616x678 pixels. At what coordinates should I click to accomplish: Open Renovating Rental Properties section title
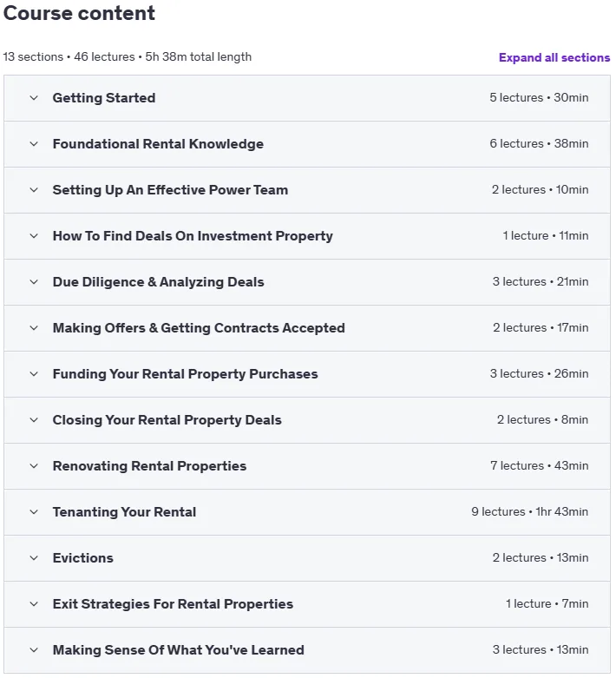[149, 466]
